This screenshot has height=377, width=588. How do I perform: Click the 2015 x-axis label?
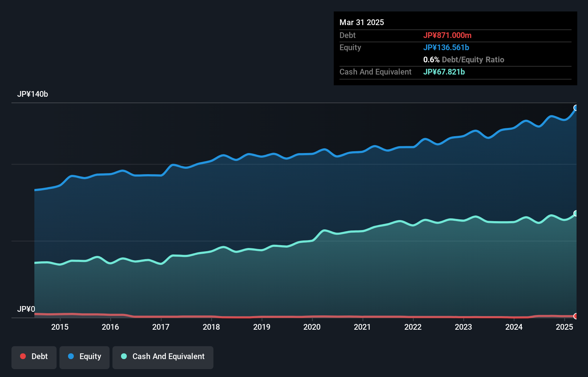[x=60, y=327]
